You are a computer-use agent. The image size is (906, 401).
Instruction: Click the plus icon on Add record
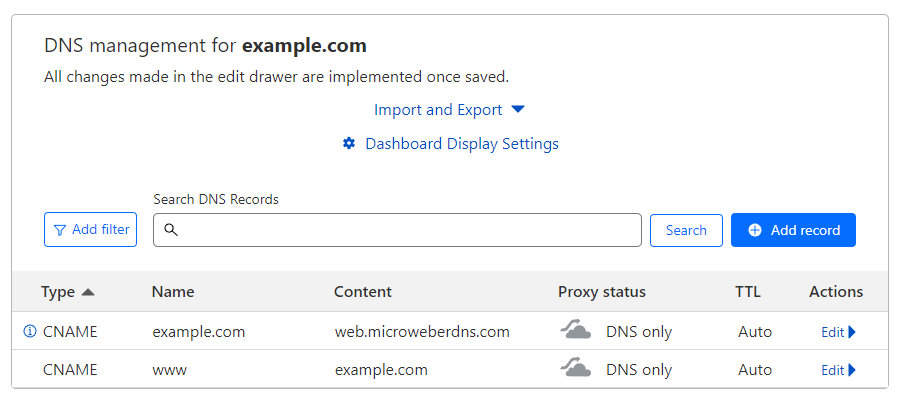coord(755,230)
